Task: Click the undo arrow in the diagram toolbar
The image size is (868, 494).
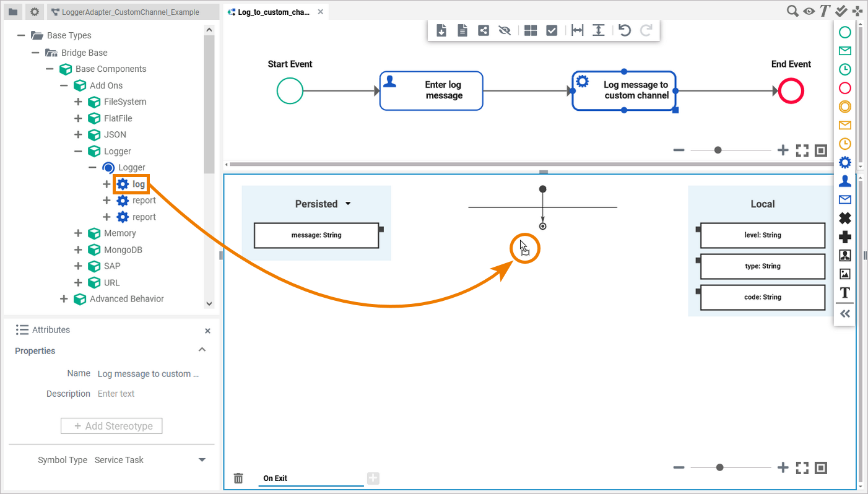Action: pyautogui.click(x=625, y=30)
